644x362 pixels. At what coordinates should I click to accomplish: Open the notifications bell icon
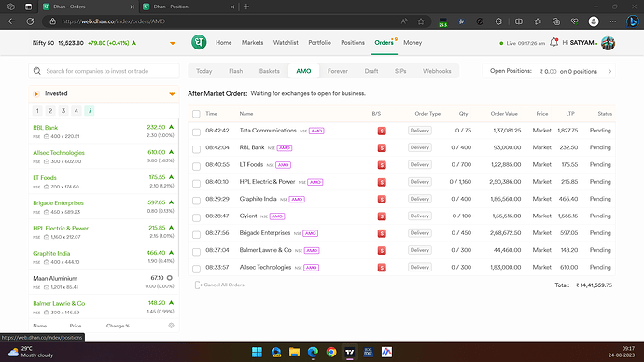pos(553,42)
